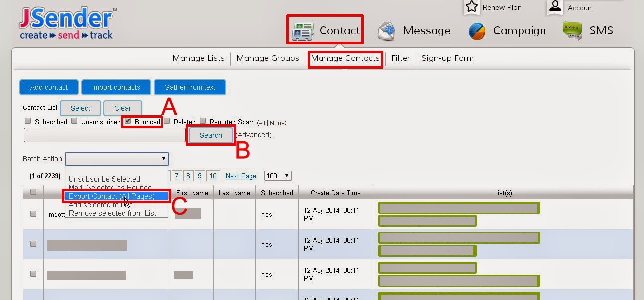The height and width of the screenshot is (300, 644).
Task: Click the All status filter link
Action: click(x=262, y=123)
